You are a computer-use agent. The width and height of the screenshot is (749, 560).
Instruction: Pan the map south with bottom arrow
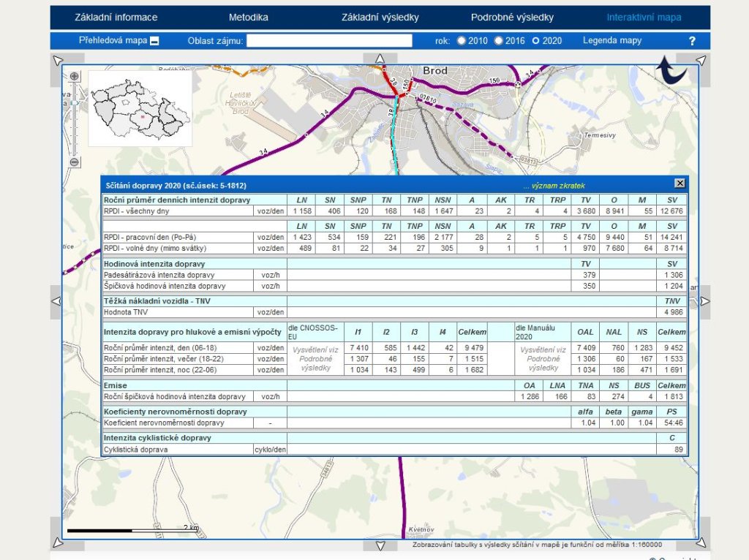380,545
